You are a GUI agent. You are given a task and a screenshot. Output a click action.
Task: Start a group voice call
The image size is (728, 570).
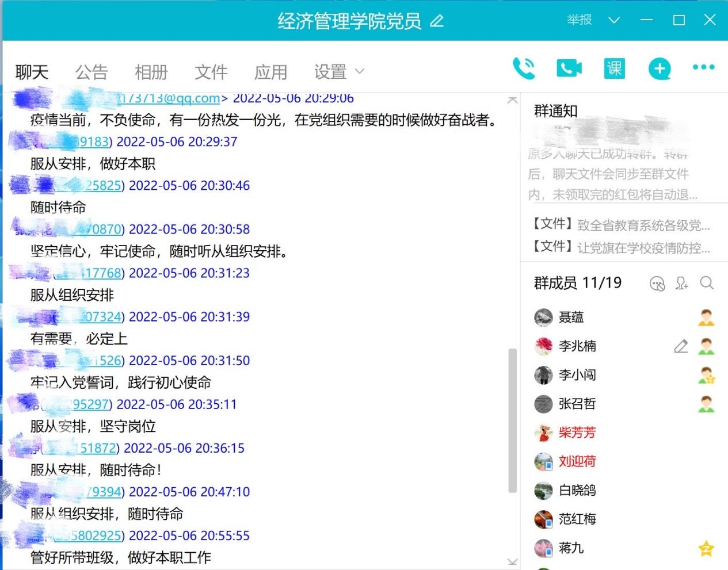(524, 68)
